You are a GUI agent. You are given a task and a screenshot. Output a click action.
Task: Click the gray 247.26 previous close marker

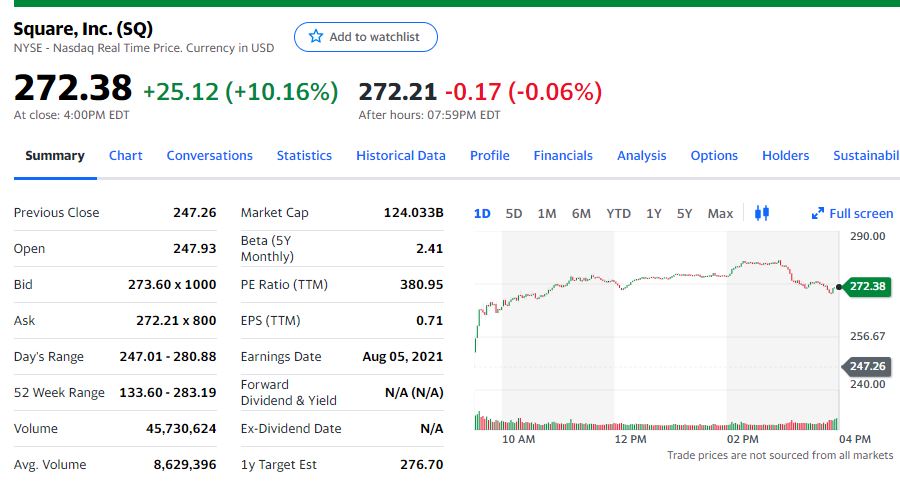867,366
